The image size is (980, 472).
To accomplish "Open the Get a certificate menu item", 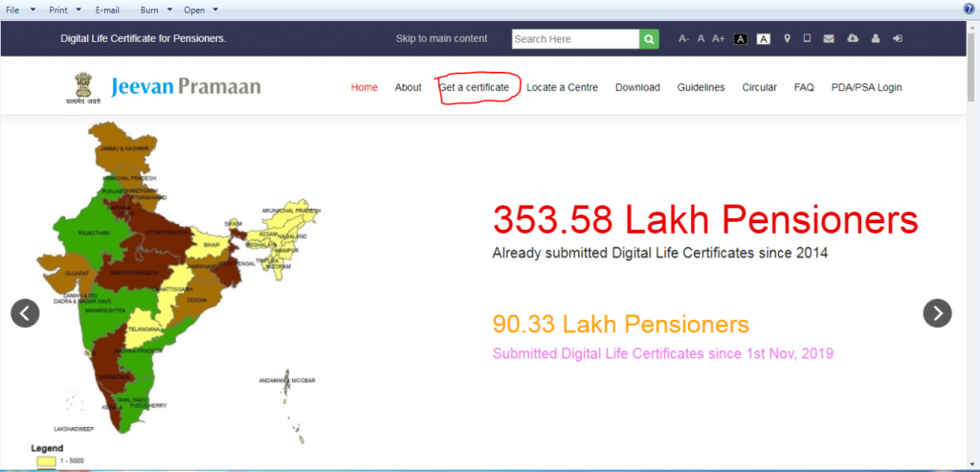I will [474, 87].
